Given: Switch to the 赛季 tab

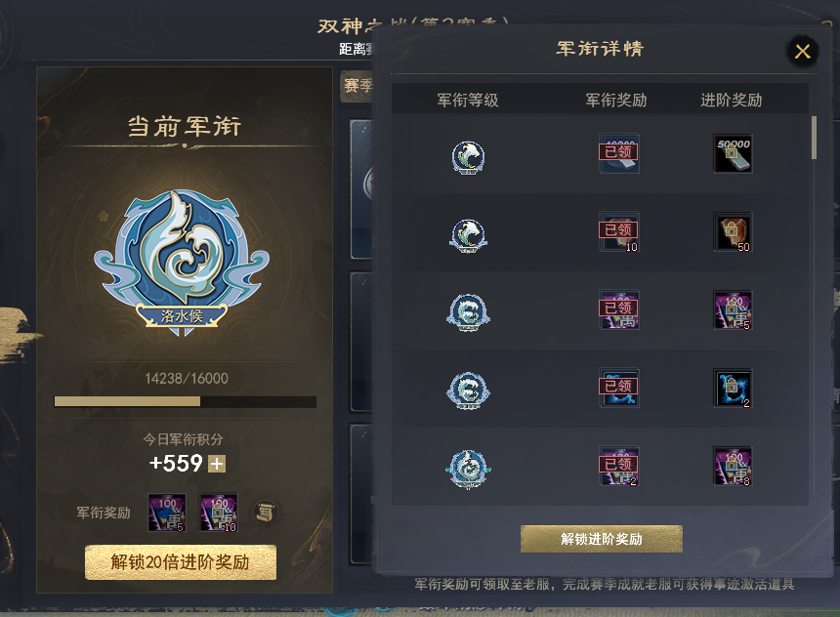Looking at the screenshot, I should (x=357, y=86).
